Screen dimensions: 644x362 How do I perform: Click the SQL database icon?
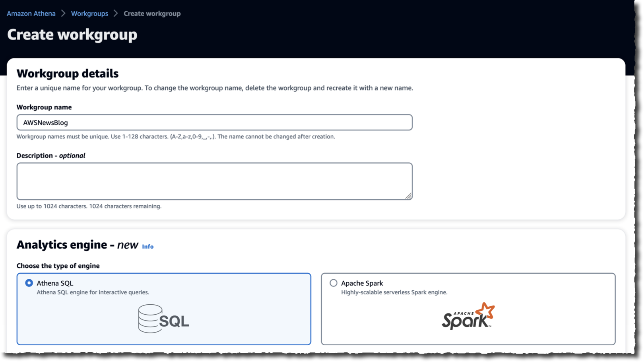tap(163, 319)
